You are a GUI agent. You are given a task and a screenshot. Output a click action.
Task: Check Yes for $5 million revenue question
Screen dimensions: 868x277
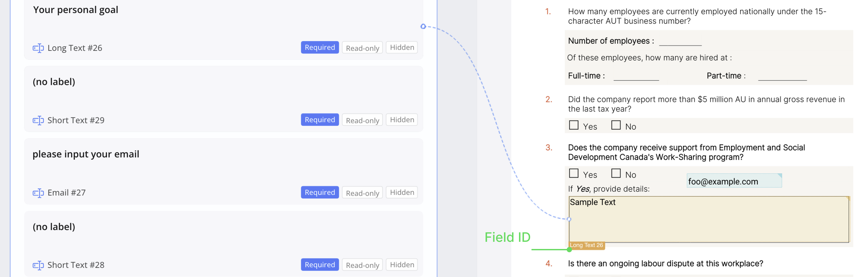(x=573, y=125)
